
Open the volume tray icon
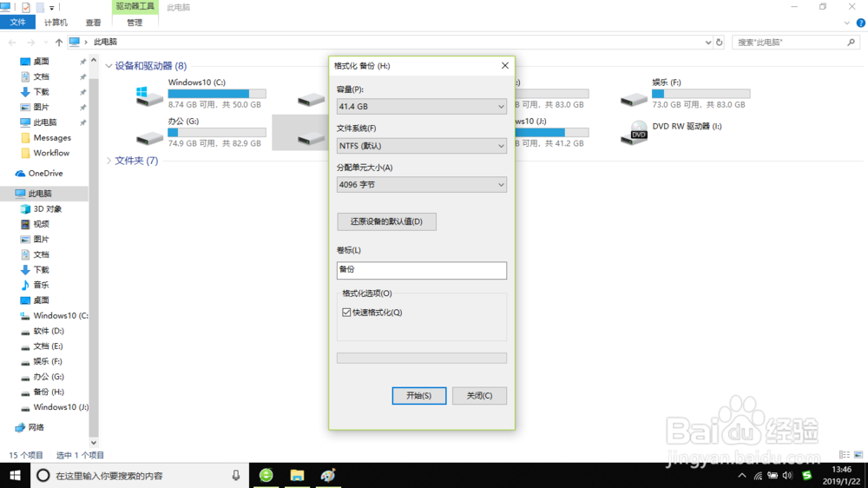click(787, 475)
